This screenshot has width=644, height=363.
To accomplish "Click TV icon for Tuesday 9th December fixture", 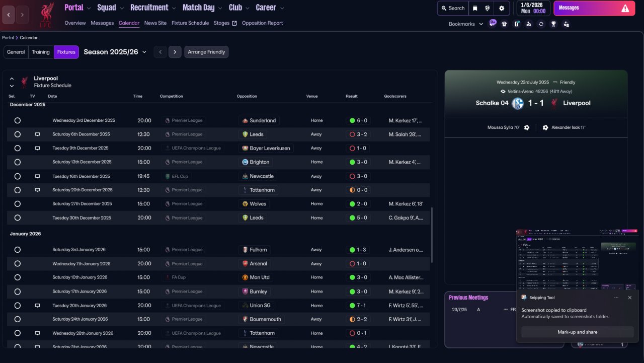I will [x=37, y=149].
